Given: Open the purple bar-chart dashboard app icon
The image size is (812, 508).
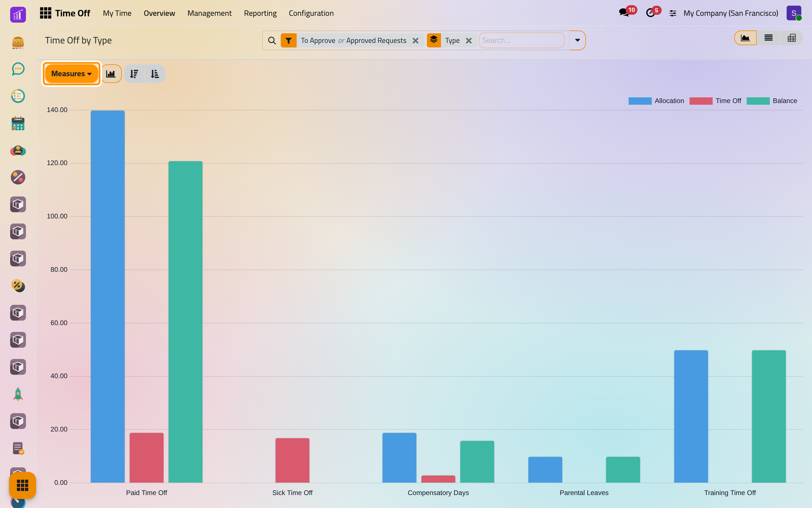Looking at the screenshot, I should pos(18,15).
